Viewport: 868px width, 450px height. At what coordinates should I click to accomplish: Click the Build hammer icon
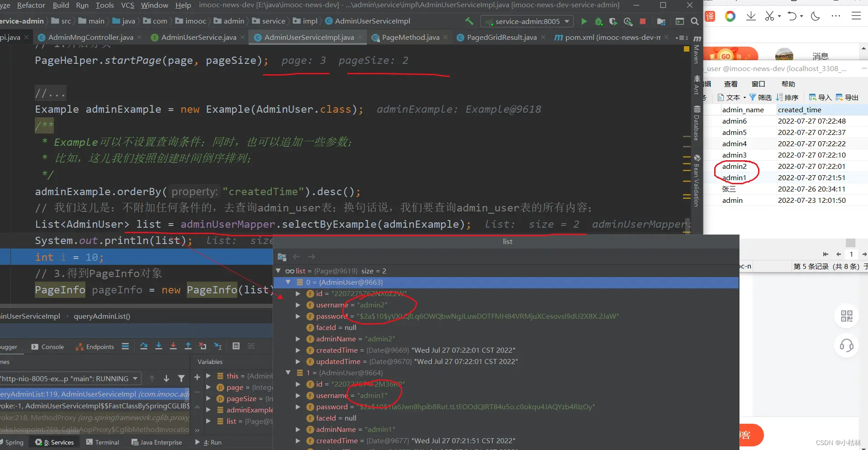click(x=470, y=21)
